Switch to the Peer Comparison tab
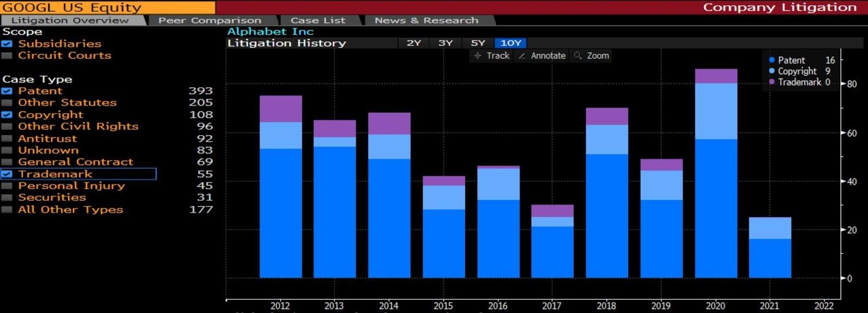 point(209,21)
